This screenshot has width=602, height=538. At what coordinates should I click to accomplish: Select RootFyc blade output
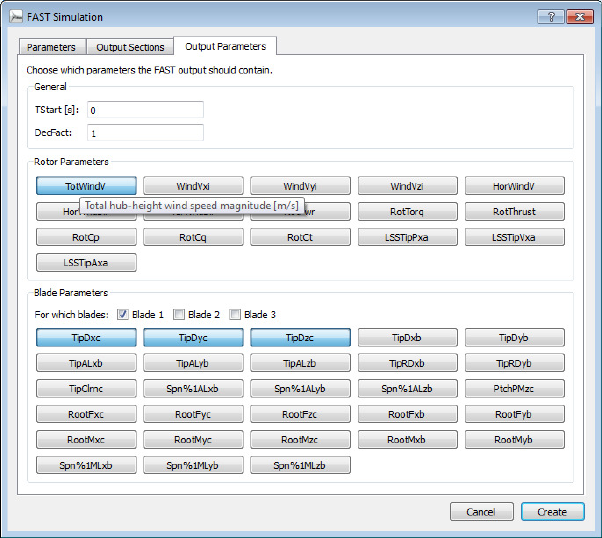click(x=193, y=414)
